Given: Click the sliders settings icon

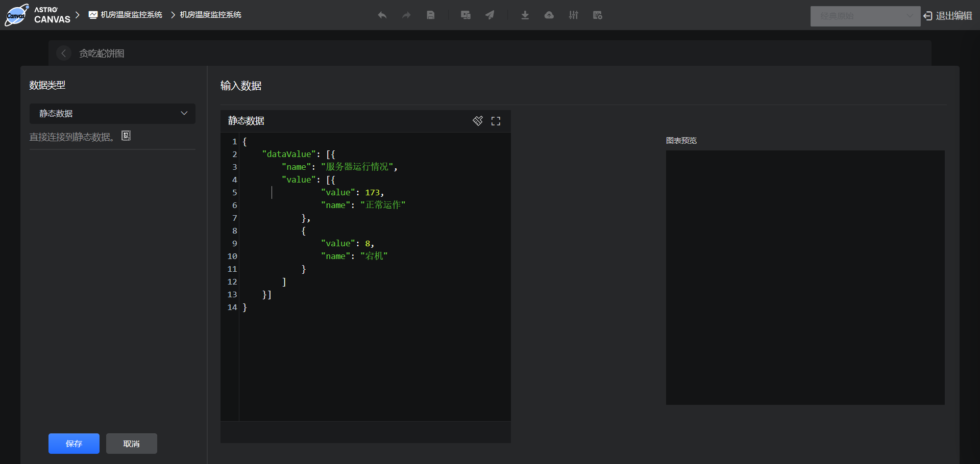Looking at the screenshot, I should pyautogui.click(x=574, y=15).
